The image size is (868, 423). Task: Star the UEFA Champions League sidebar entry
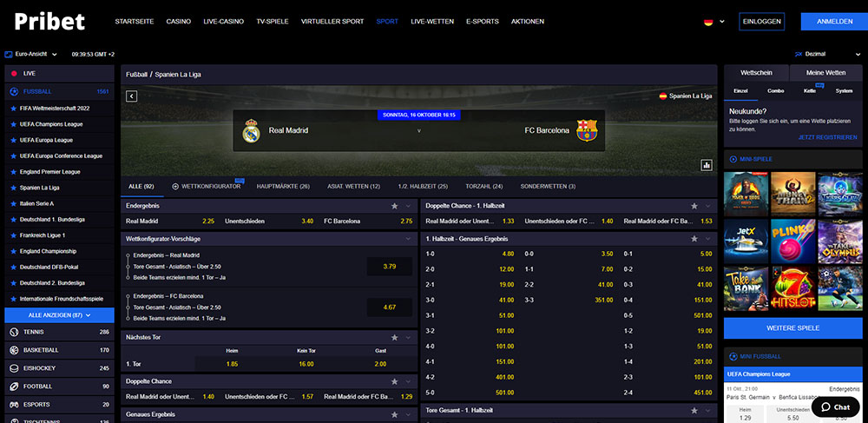pos(13,124)
